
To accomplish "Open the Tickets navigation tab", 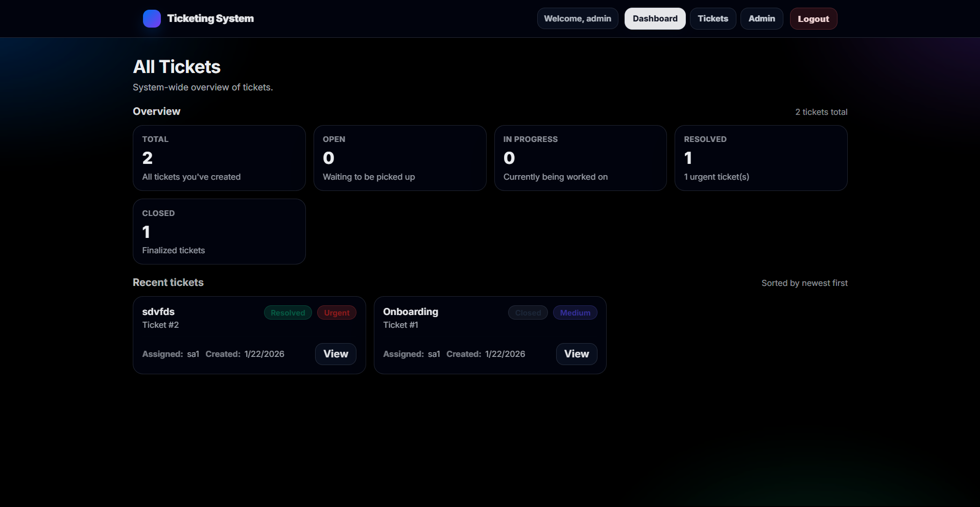I will [x=713, y=18].
